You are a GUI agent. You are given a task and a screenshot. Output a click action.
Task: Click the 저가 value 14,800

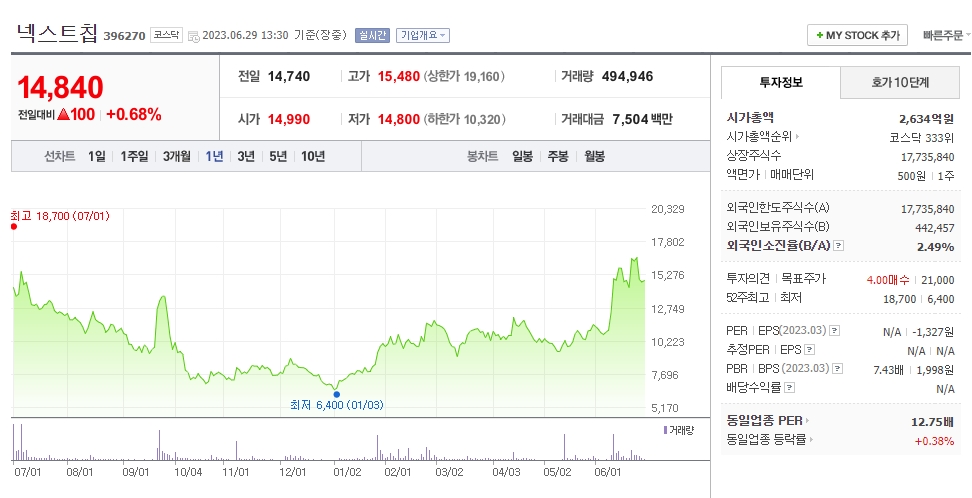pyautogui.click(x=399, y=119)
